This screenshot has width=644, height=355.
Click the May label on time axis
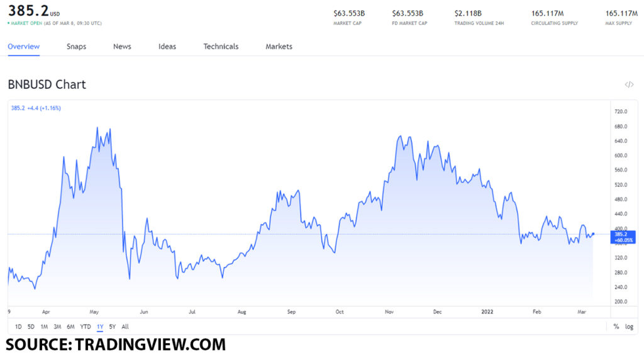(94, 312)
